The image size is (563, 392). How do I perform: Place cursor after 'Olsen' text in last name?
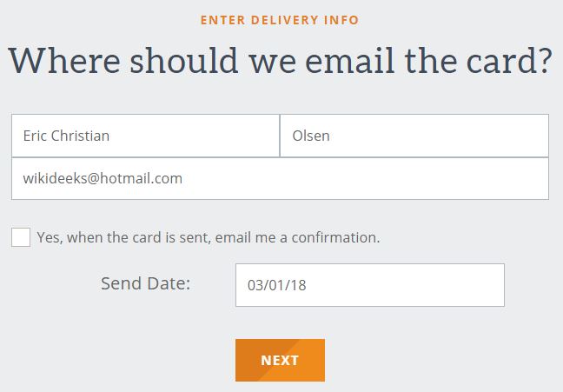coord(332,136)
